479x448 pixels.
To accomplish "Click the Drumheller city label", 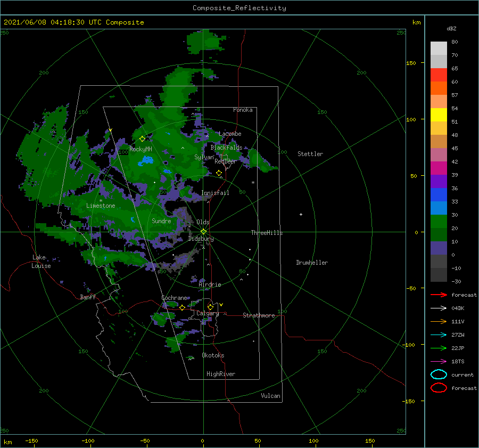I will (312, 263).
